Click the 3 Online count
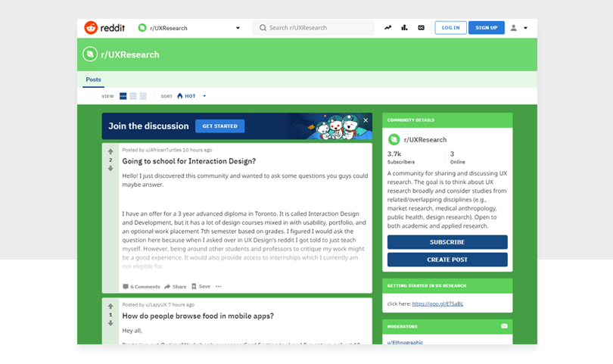 [457, 157]
